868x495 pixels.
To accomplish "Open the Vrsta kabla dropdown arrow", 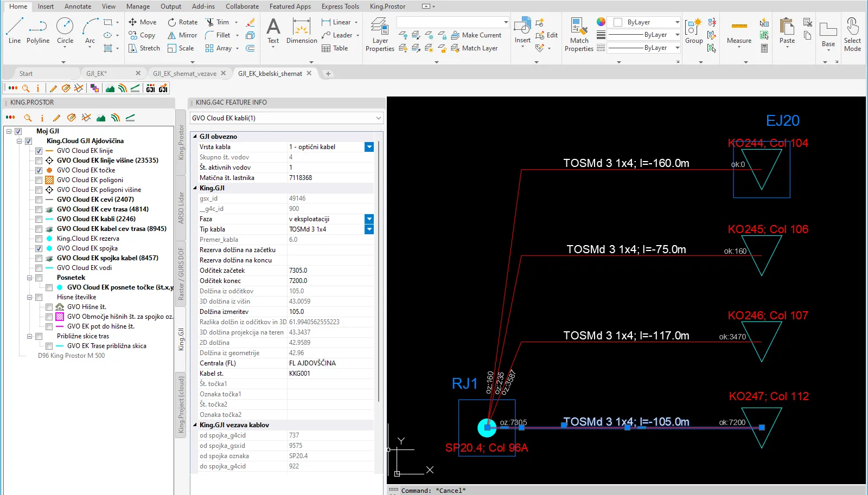I will [369, 147].
